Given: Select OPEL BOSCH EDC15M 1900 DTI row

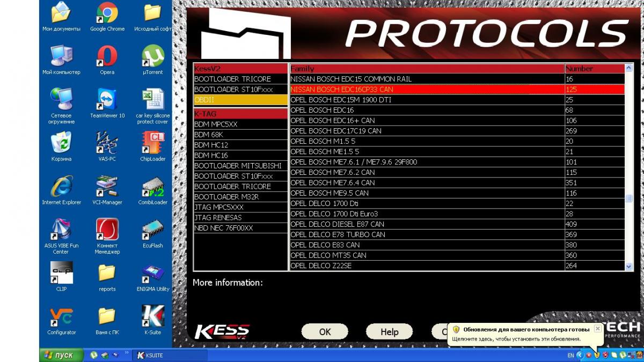Looking at the screenshot, I should point(457,100).
